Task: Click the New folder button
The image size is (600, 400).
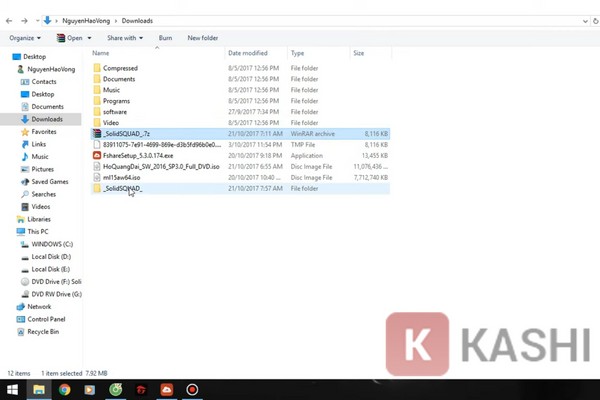Action: click(203, 38)
